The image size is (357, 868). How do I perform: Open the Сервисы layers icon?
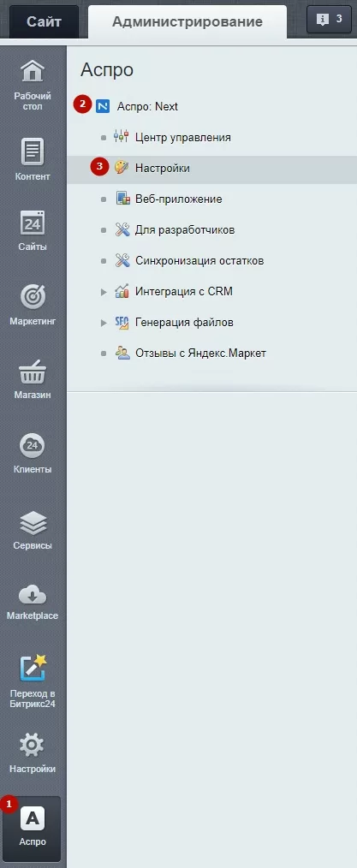32,521
